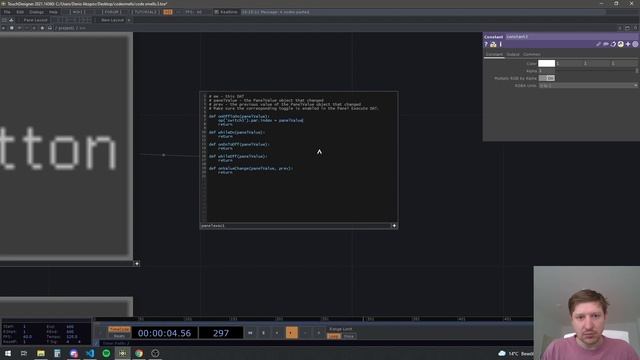Open Windows Start menu

8,353
